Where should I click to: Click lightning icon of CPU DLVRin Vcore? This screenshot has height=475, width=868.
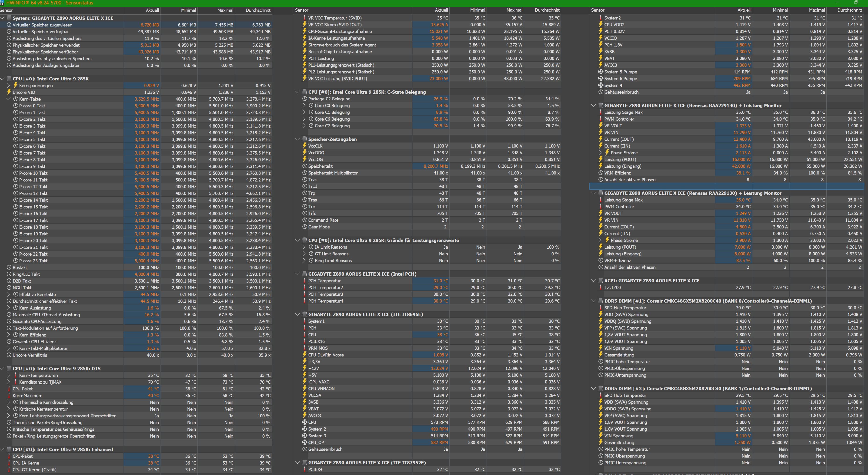pyautogui.click(x=305, y=355)
